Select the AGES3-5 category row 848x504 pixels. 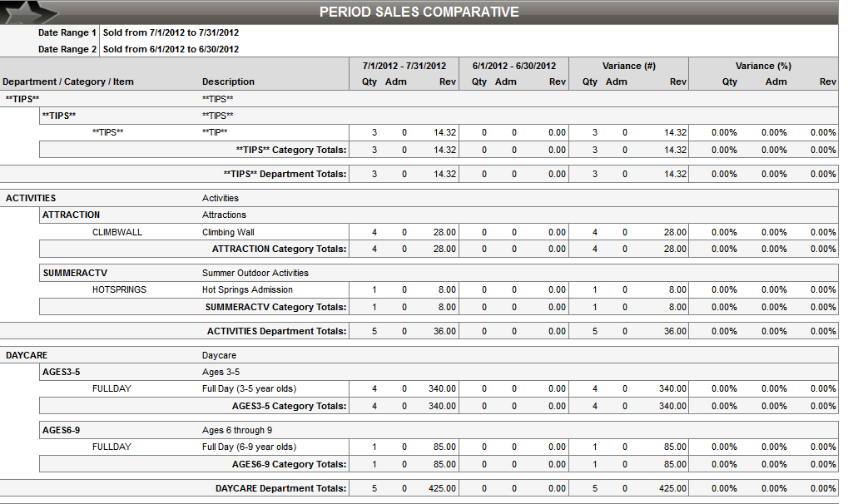(61, 372)
